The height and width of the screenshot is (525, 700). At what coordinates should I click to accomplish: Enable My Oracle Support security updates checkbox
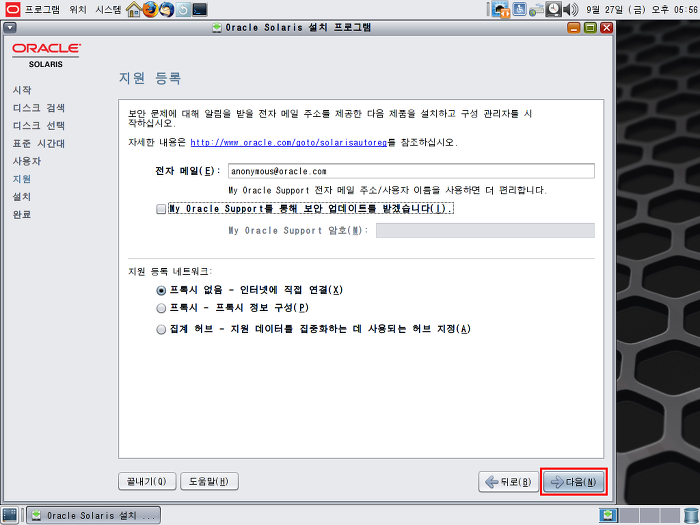[x=161, y=209]
